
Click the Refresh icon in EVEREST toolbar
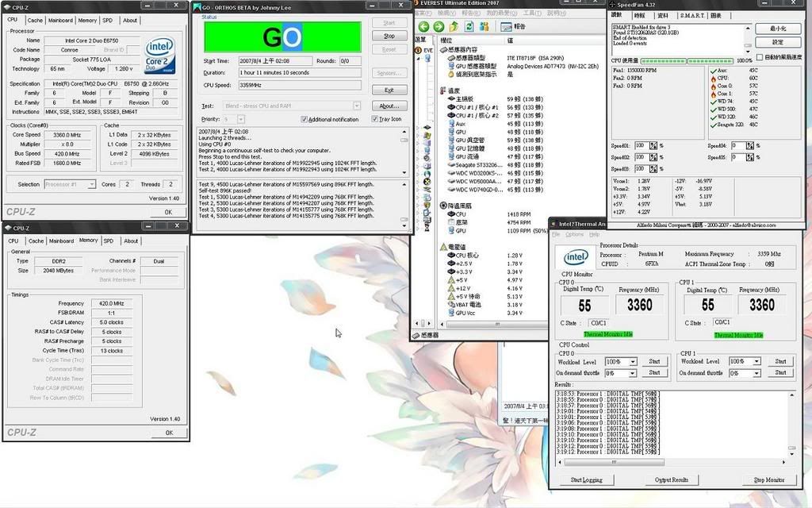click(x=468, y=26)
